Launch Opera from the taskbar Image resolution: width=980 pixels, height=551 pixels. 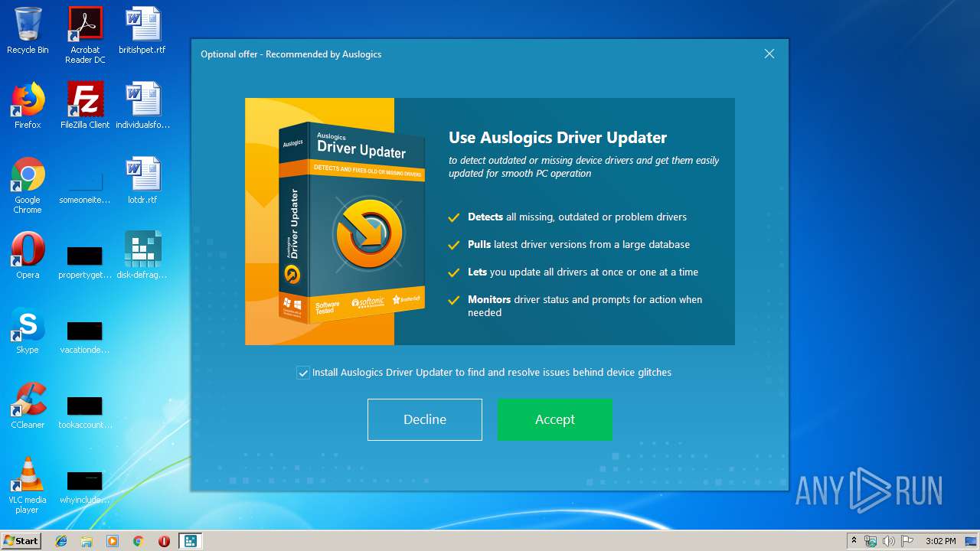click(164, 541)
